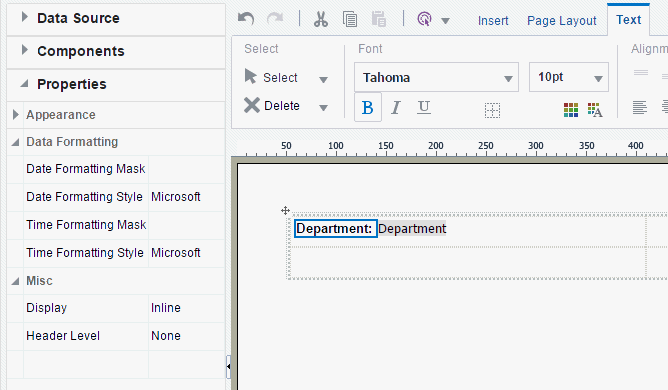This screenshot has height=390, width=668.
Task: Open the Tahoma font family dropdown
Action: click(x=436, y=77)
